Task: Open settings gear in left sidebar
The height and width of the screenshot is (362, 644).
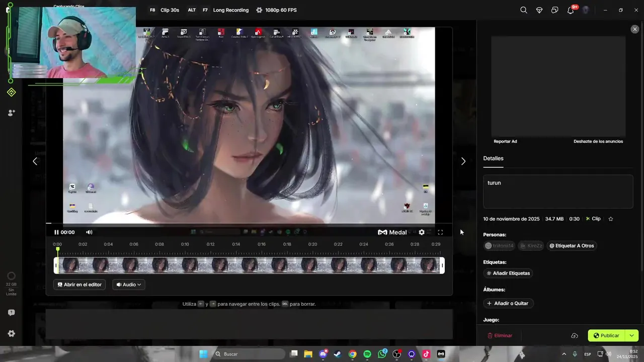Action: [11, 333]
